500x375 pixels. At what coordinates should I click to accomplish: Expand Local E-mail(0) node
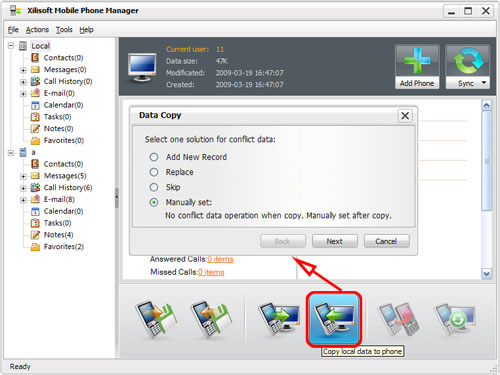pyautogui.click(x=23, y=94)
